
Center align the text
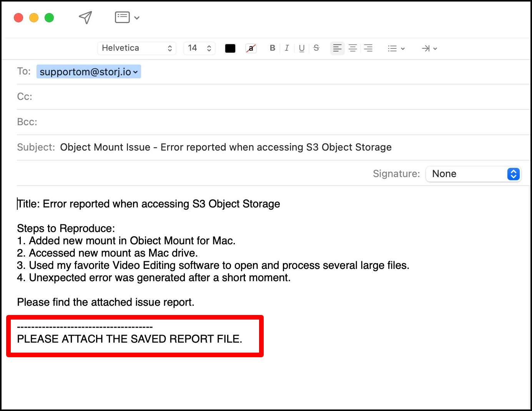click(x=352, y=48)
